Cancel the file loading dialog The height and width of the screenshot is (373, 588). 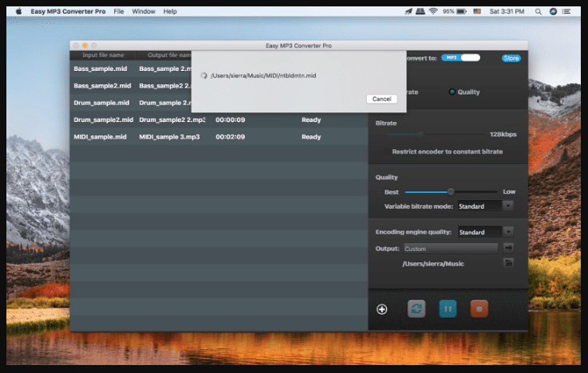381,99
